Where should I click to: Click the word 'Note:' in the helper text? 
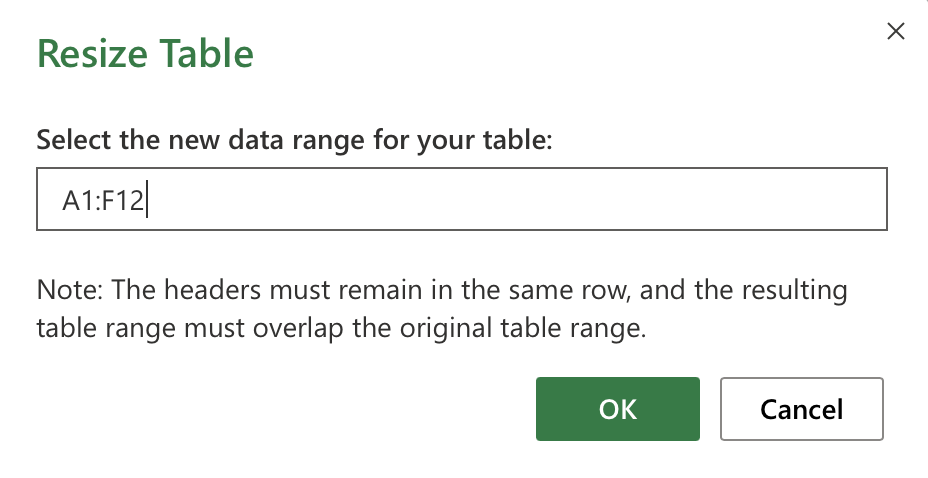click(69, 291)
